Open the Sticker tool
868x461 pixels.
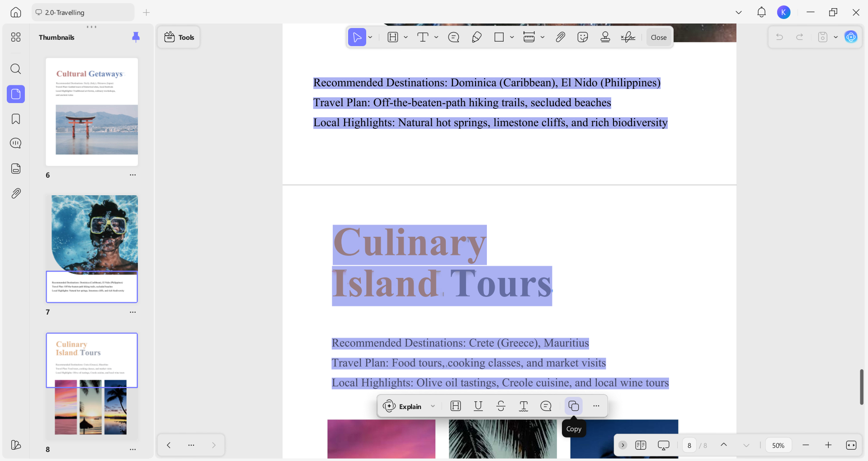583,37
